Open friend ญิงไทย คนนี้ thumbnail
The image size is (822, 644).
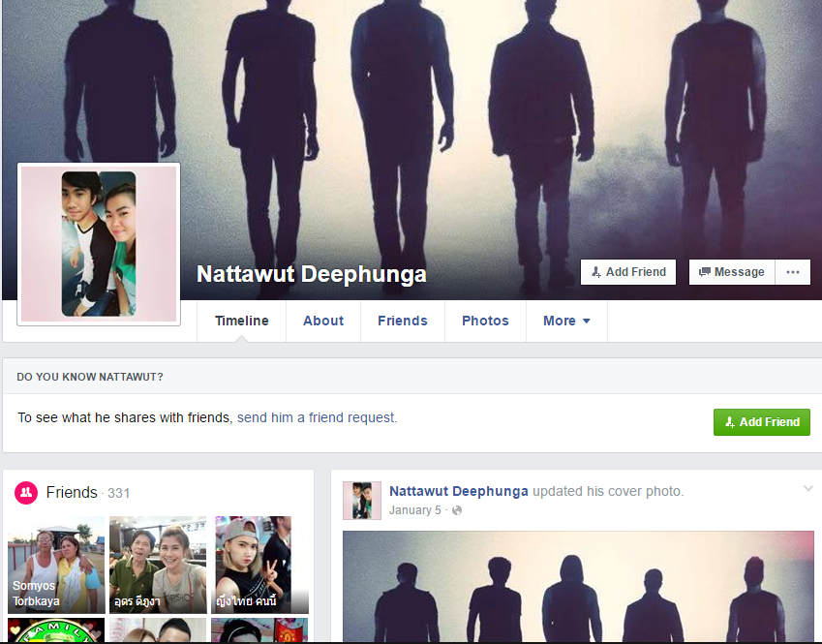point(259,565)
